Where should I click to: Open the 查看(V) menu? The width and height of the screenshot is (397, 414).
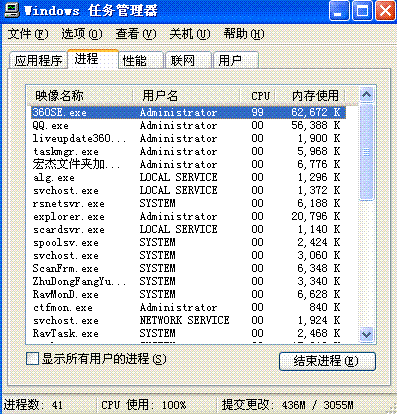tap(136, 34)
